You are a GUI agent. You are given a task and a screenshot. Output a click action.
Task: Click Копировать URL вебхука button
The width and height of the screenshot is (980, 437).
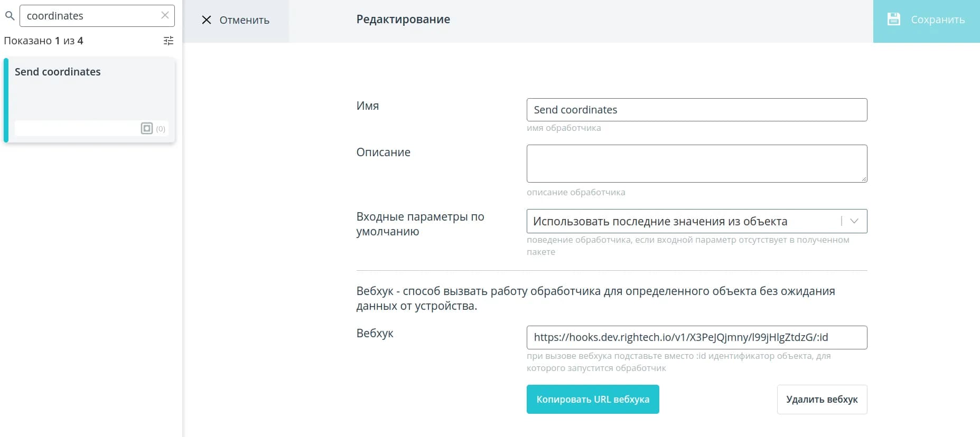click(x=593, y=400)
